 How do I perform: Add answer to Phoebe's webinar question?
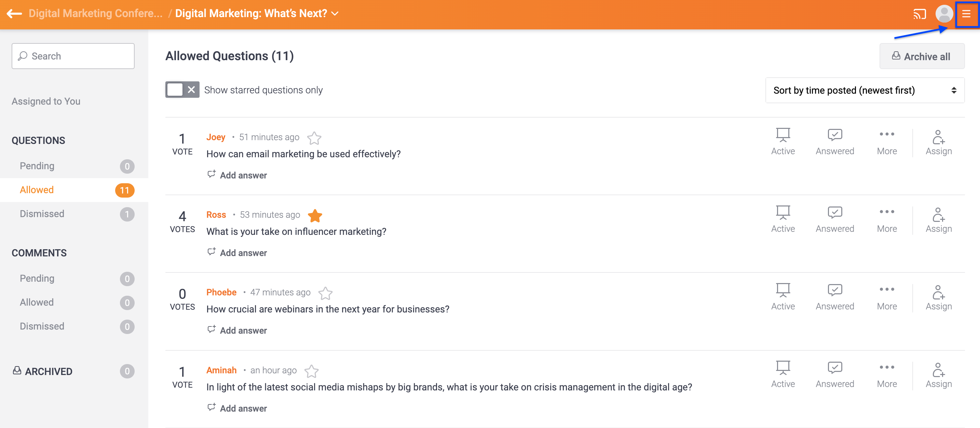(237, 330)
